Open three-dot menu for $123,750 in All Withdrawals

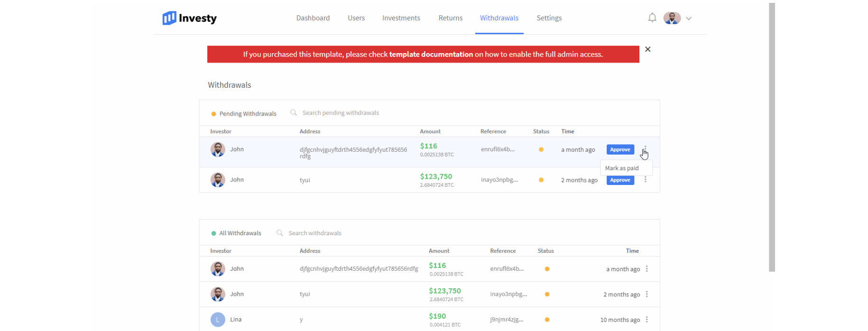pos(646,294)
